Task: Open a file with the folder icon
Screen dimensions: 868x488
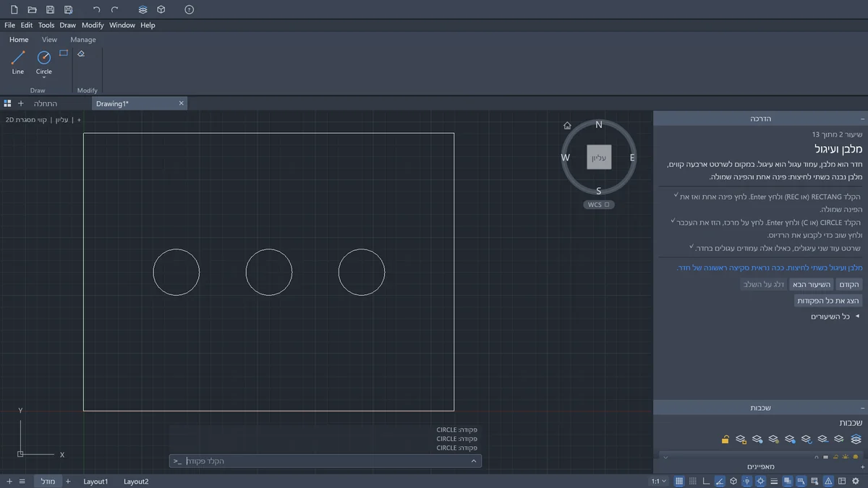Action: pyautogui.click(x=32, y=9)
